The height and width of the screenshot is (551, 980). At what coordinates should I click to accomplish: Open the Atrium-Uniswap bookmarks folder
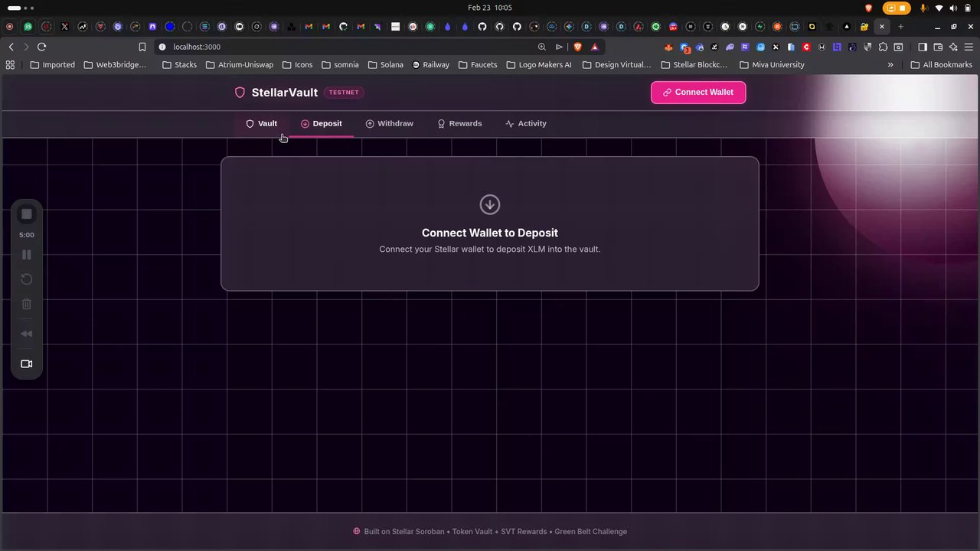tap(239, 65)
